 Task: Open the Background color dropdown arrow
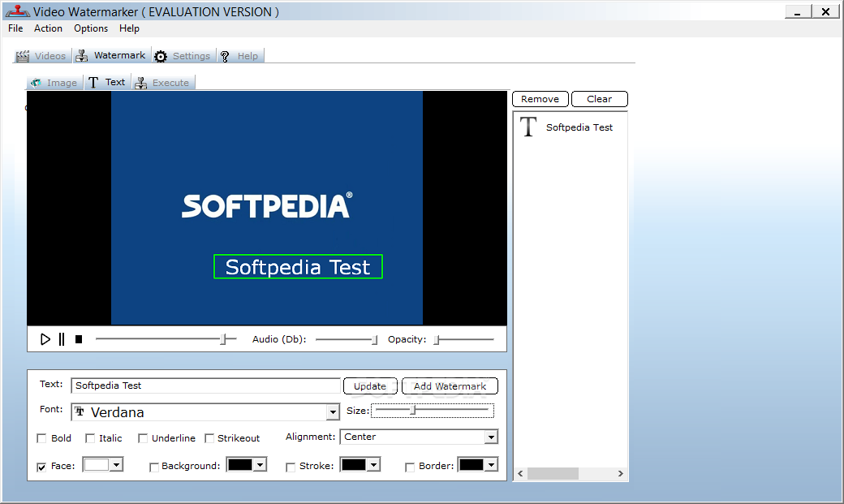(x=260, y=464)
